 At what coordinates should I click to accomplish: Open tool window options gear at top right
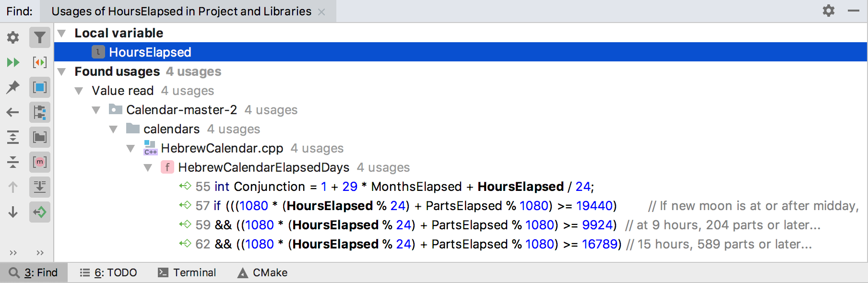(x=829, y=11)
